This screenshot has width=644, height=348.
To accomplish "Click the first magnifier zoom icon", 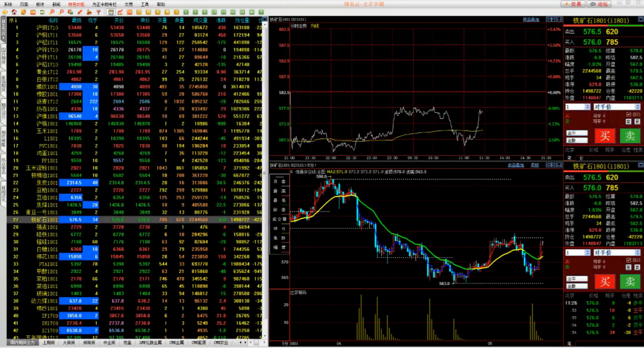I will pos(52,12).
